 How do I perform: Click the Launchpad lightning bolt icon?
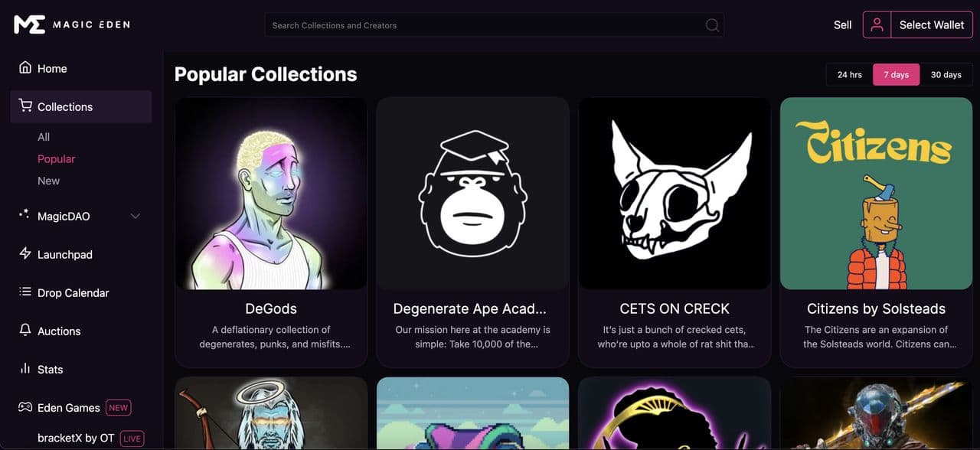tap(25, 253)
